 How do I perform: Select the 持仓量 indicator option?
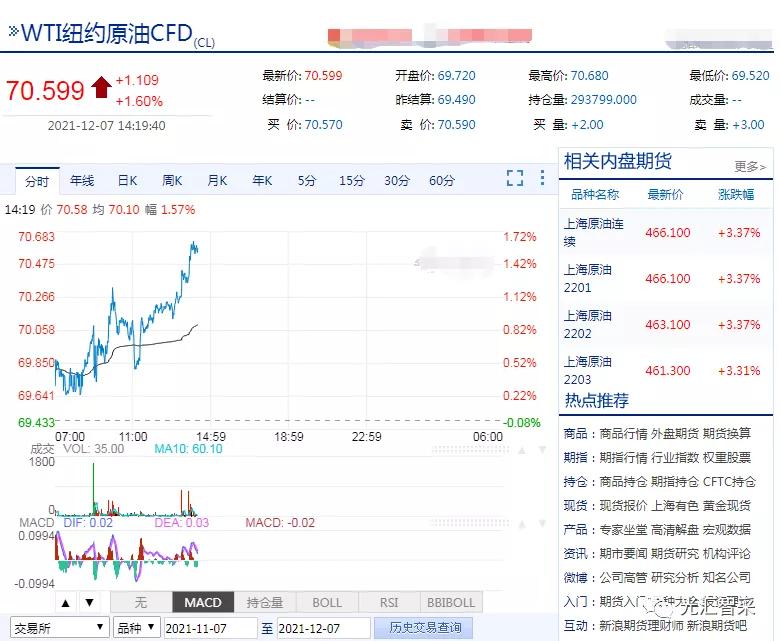(265, 602)
